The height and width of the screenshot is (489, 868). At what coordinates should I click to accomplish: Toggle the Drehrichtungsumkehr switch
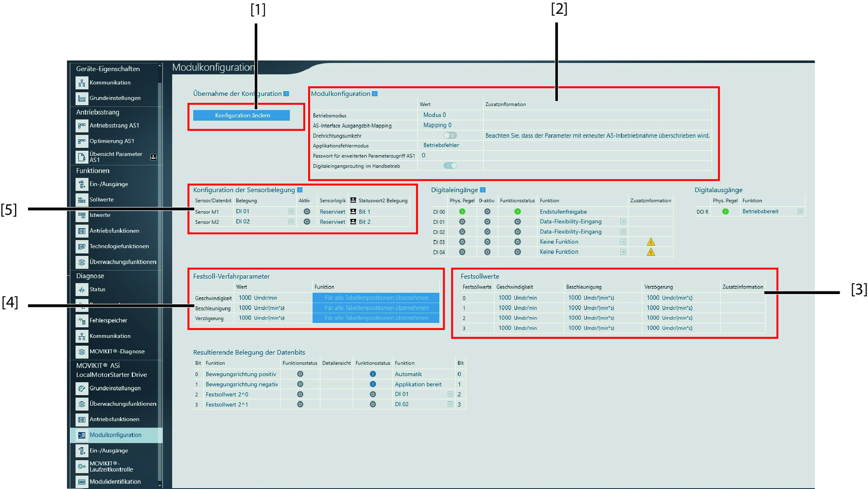450,136
